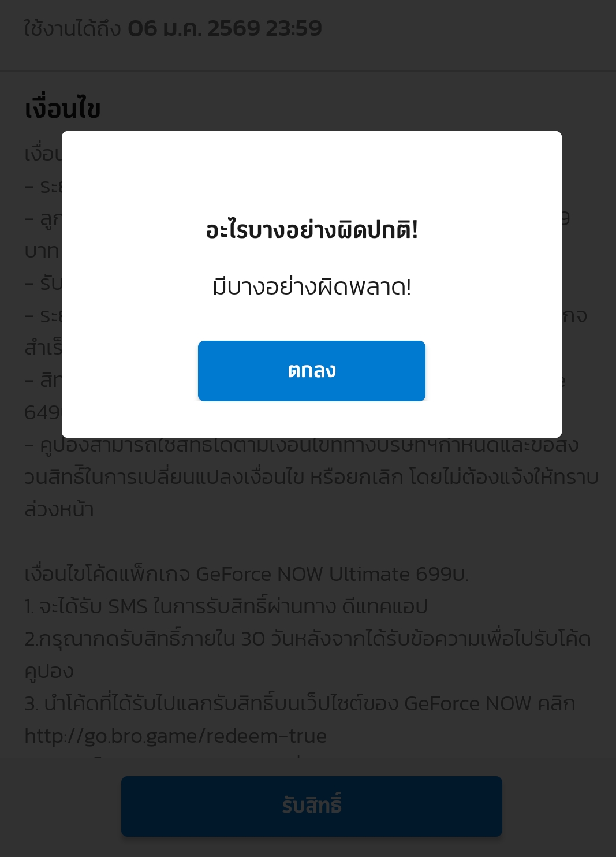Open the go.bro.game/redeem-true link
This screenshot has width=616, height=857.
176,736
